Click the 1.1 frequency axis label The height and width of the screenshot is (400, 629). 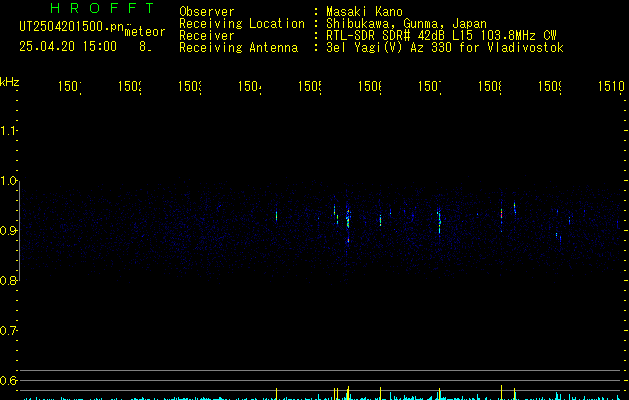[x=8, y=131]
